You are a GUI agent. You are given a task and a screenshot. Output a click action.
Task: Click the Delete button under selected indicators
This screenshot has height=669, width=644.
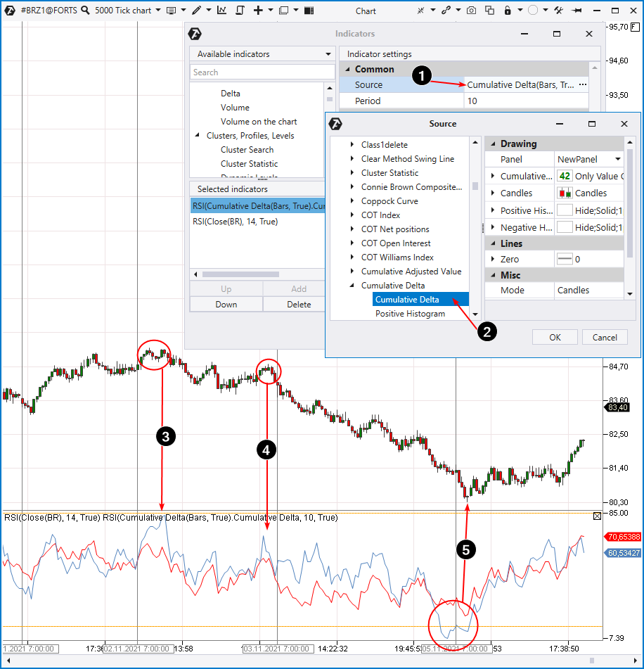299,305
